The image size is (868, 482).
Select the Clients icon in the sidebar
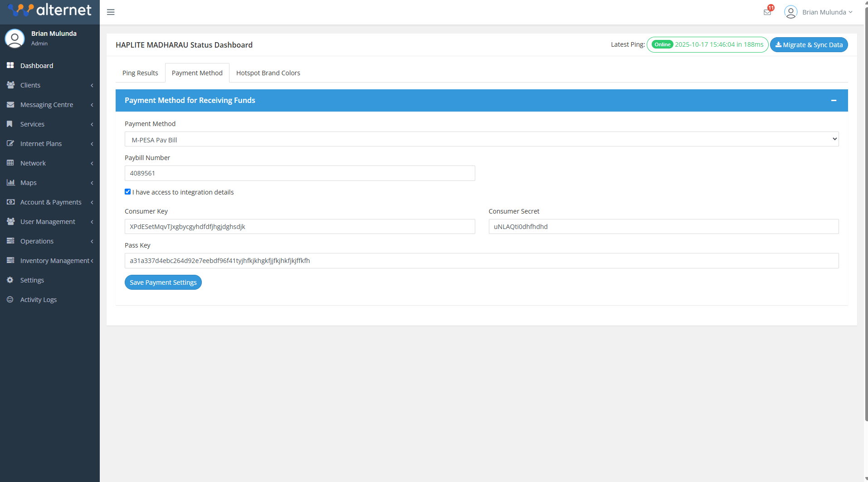10,85
